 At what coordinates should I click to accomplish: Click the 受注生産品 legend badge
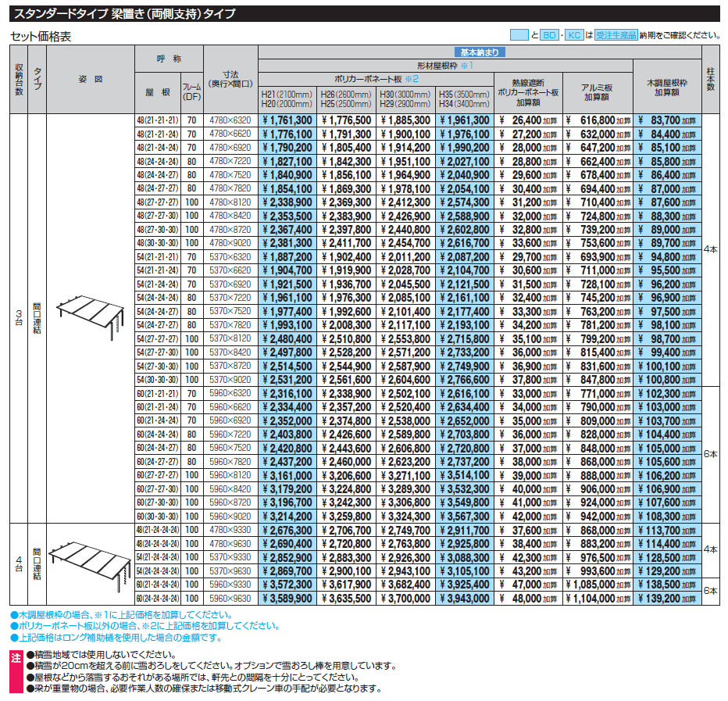pos(616,35)
